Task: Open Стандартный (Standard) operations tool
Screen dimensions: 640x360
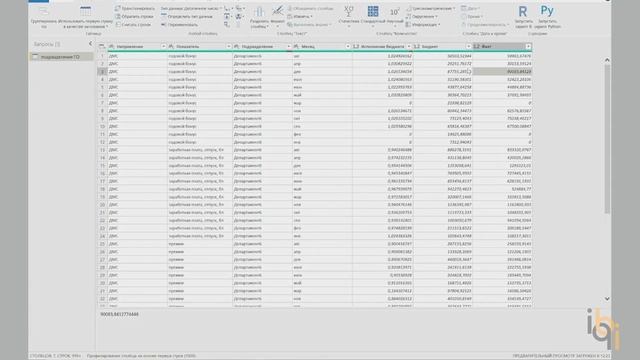Action: click(x=373, y=17)
